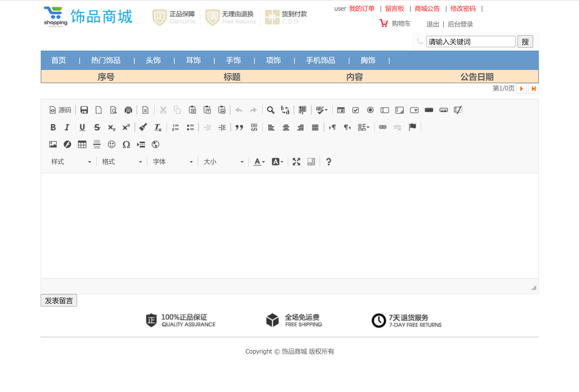Screen dimensions: 579x392
Task: Open the 源码 source code view
Action: tap(60, 110)
